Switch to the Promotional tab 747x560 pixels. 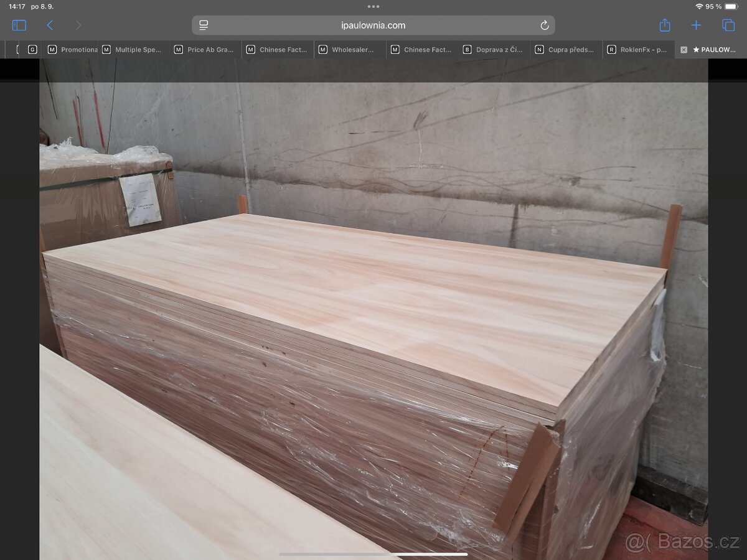click(72, 50)
